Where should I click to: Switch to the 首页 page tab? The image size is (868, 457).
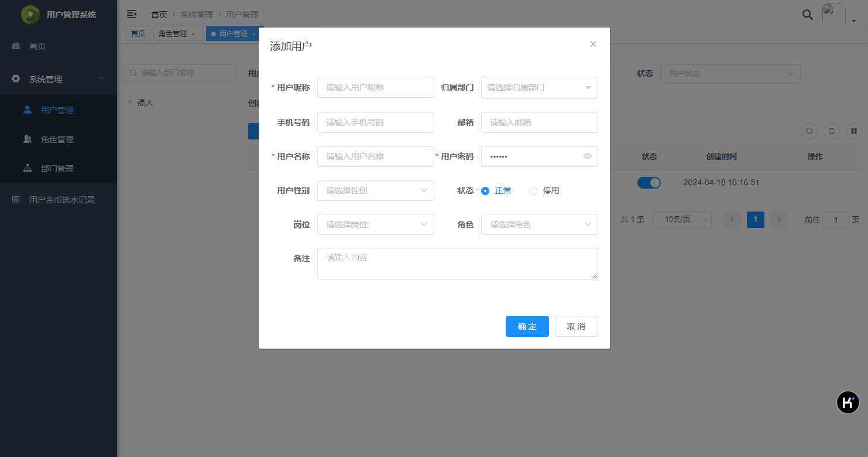click(138, 34)
